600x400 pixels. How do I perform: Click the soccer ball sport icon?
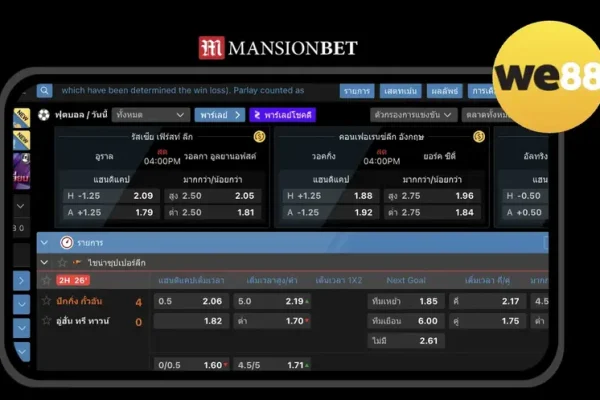click(45, 115)
